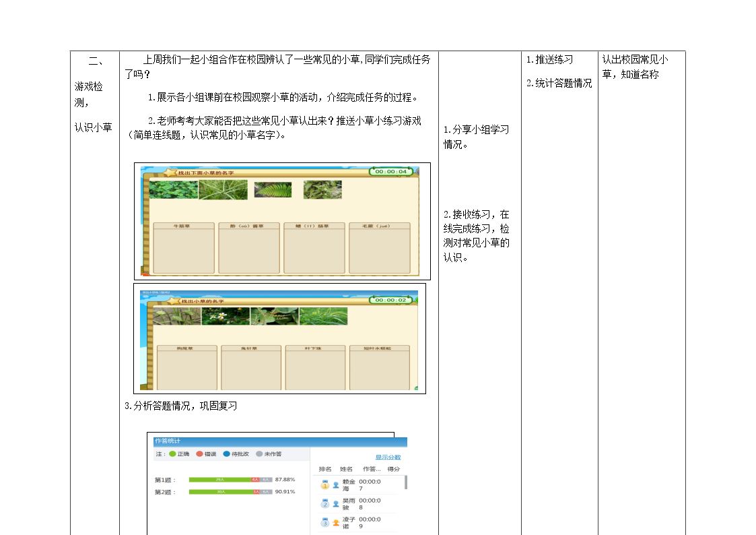Click the 00:00:04 timer badge
Viewport: 756px width, 535px height.
[390, 171]
